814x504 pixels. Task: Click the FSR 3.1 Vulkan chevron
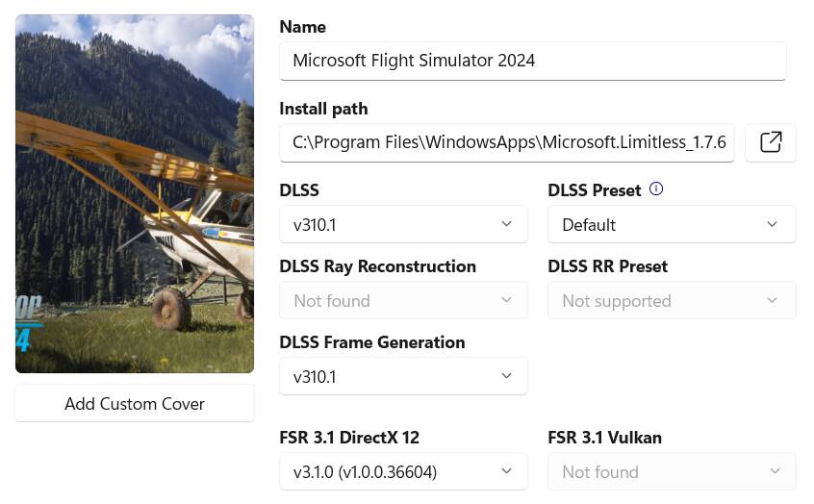[x=772, y=471]
